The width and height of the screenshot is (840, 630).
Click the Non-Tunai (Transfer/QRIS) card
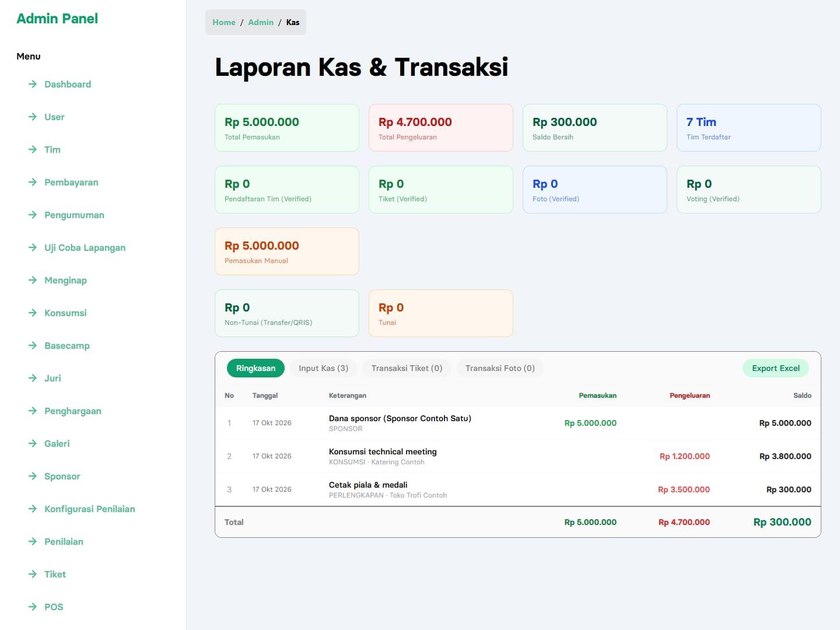pyautogui.click(x=287, y=313)
